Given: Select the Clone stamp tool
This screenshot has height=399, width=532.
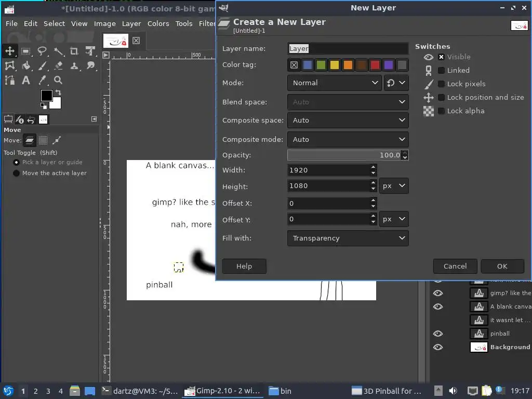Looking at the screenshot, I should (74, 65).
